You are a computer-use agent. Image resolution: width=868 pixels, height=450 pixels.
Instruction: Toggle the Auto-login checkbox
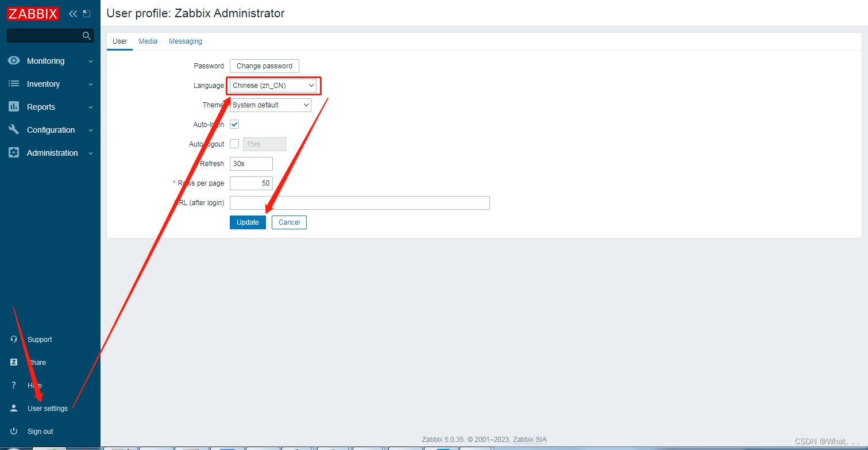click(234, 124)
